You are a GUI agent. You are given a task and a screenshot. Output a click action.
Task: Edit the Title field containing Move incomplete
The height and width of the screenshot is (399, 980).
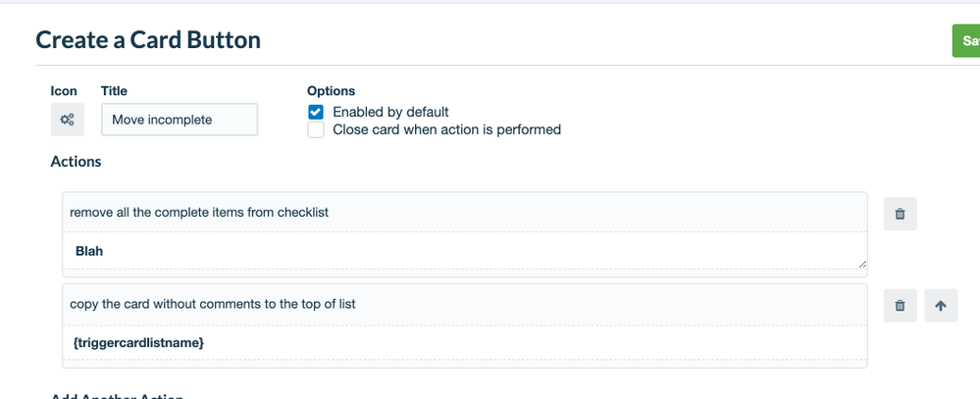180,120
